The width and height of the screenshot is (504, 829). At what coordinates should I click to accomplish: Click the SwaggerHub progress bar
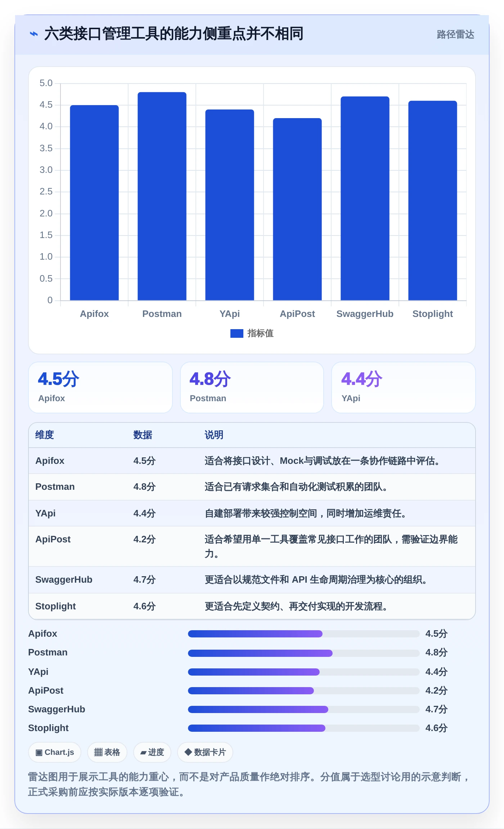304,709
